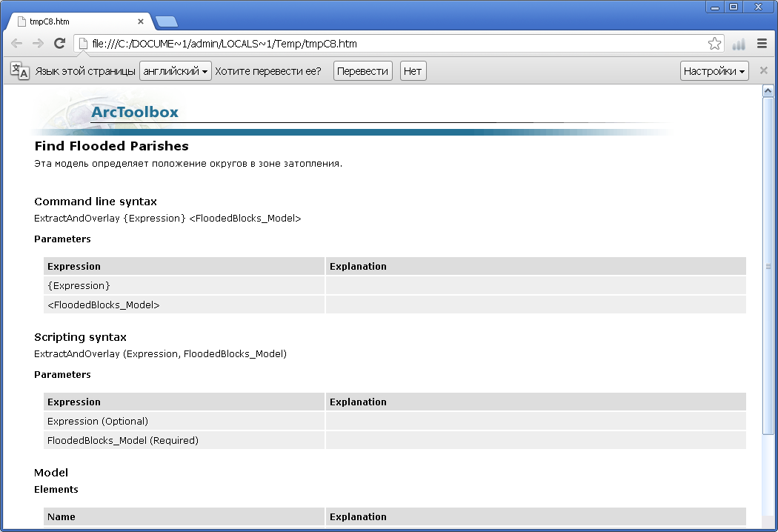The width and height of the screenshot is (778, 532).
Task: Click command line ExtractAndOverlay syntax text
Action: pos(167,219)
